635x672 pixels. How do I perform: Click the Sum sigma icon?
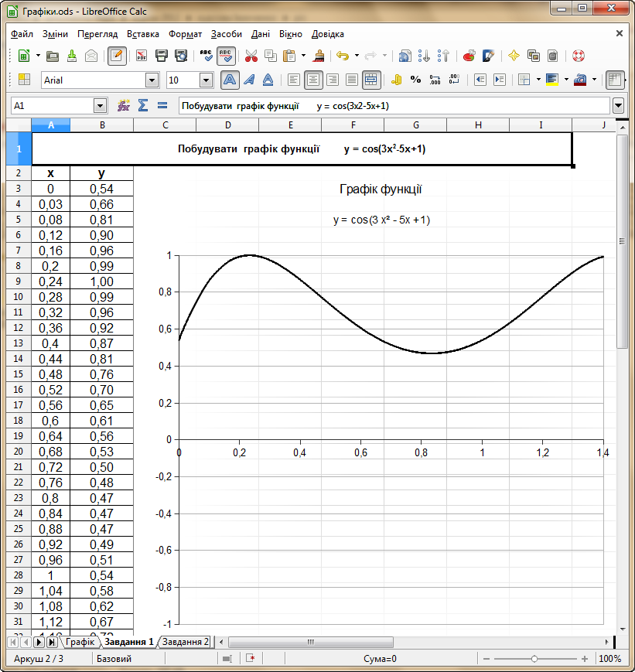(142, 105)
